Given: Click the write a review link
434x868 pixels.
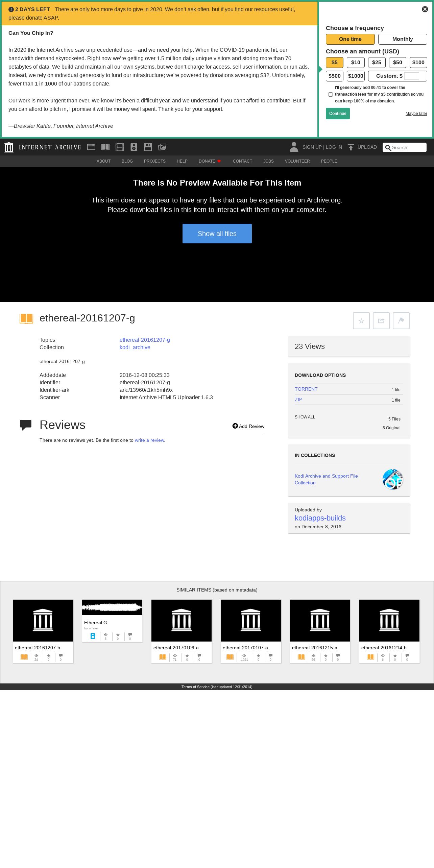Looking at the screenshot, I should pyautogui.click(x=149, y=440).
